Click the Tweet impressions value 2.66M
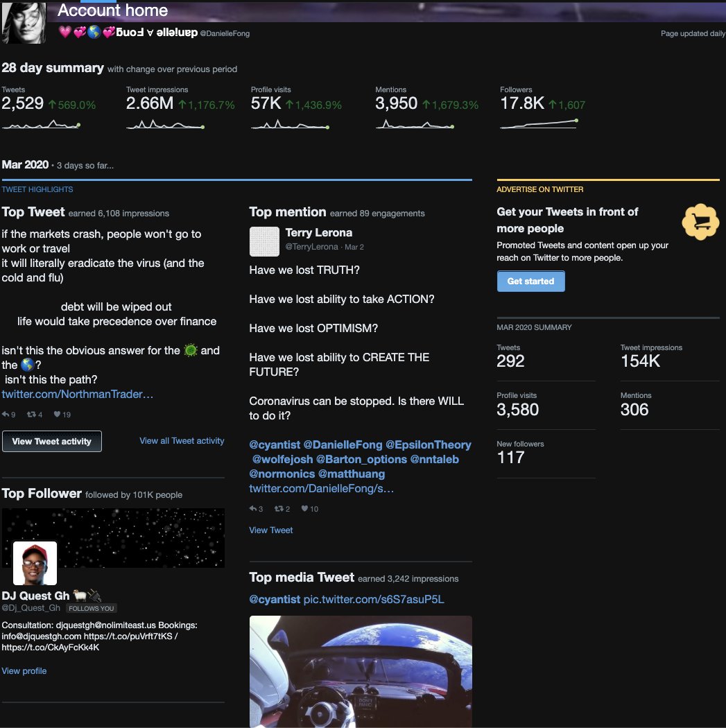The image size is (726, 728). [150, 103]
